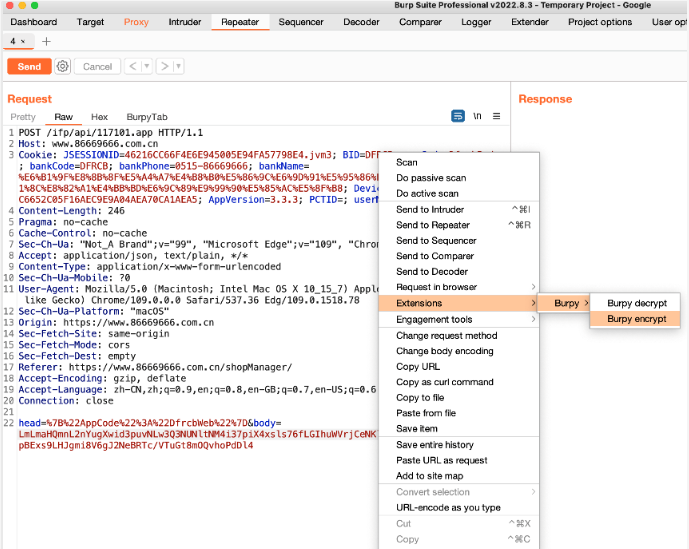Open the forward history dropdown arrow
Image resolution: width=689 pixels, height=549 pixels.
pos(178,66)
